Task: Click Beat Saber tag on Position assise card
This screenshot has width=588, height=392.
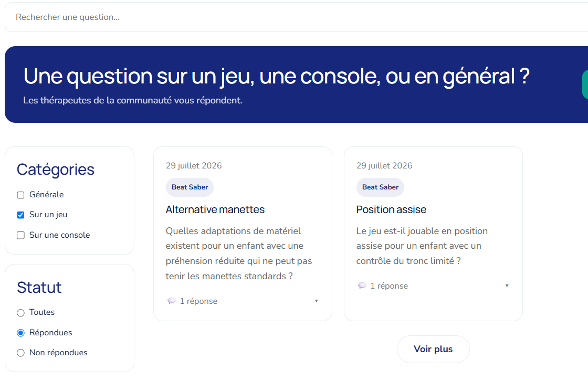Action: point(380,187)
